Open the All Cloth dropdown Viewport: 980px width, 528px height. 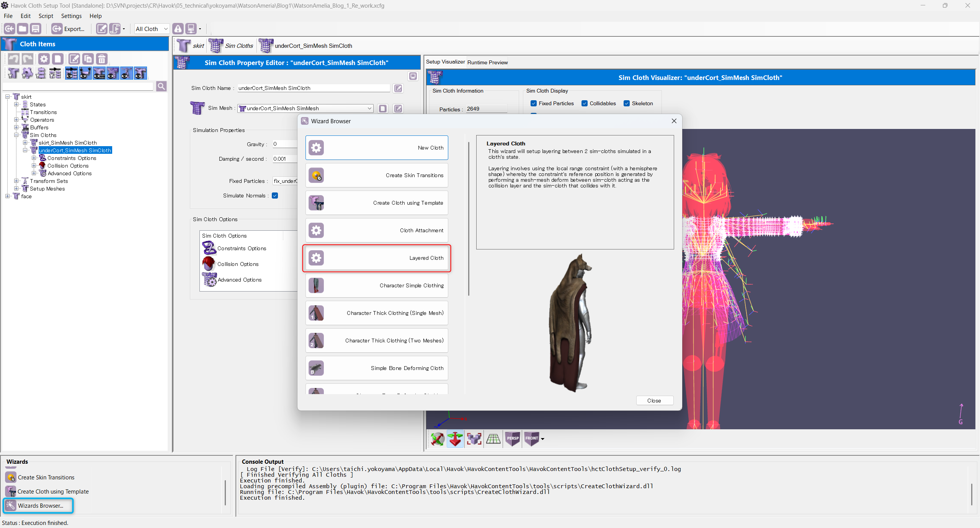152,29
